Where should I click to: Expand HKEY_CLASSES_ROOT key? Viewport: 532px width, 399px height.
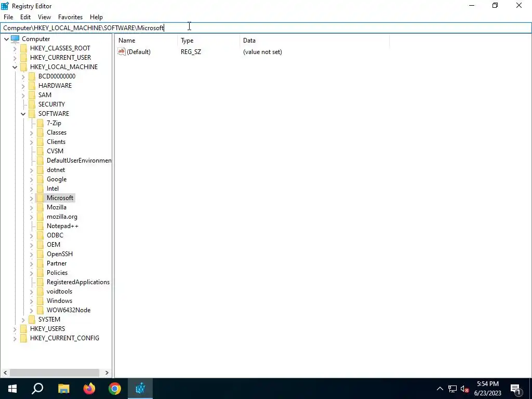15,48
